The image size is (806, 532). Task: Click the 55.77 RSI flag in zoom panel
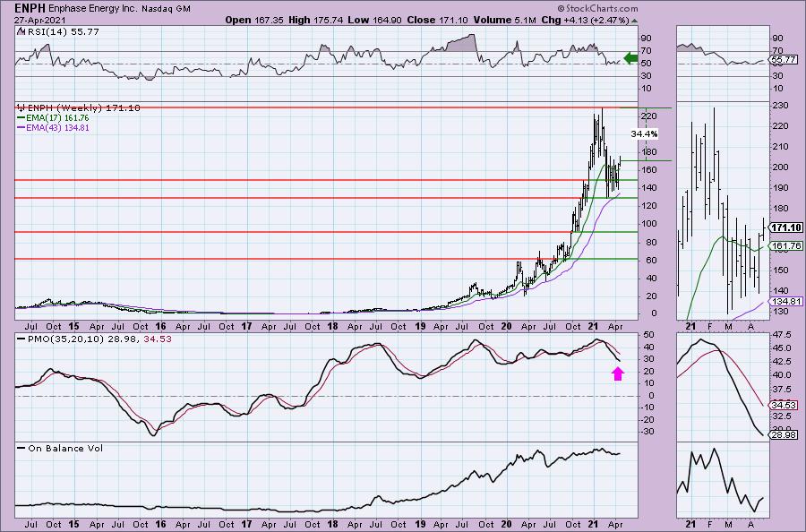[x=785, y=60]
